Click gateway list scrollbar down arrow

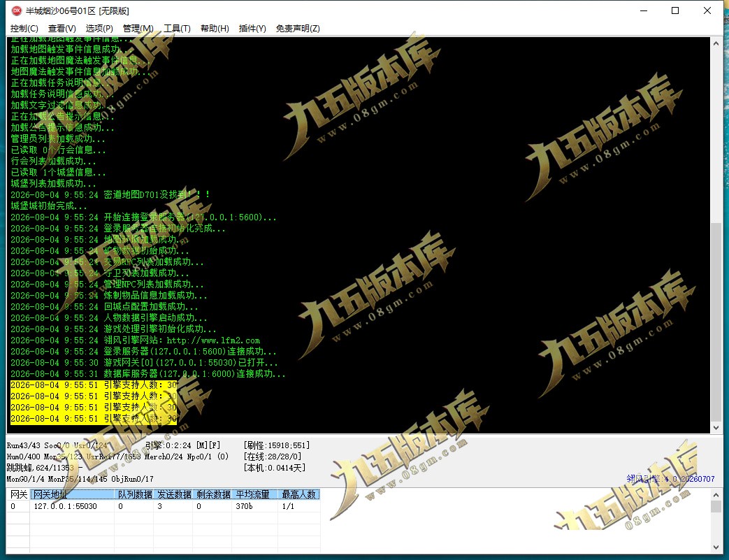coord(716,547)
